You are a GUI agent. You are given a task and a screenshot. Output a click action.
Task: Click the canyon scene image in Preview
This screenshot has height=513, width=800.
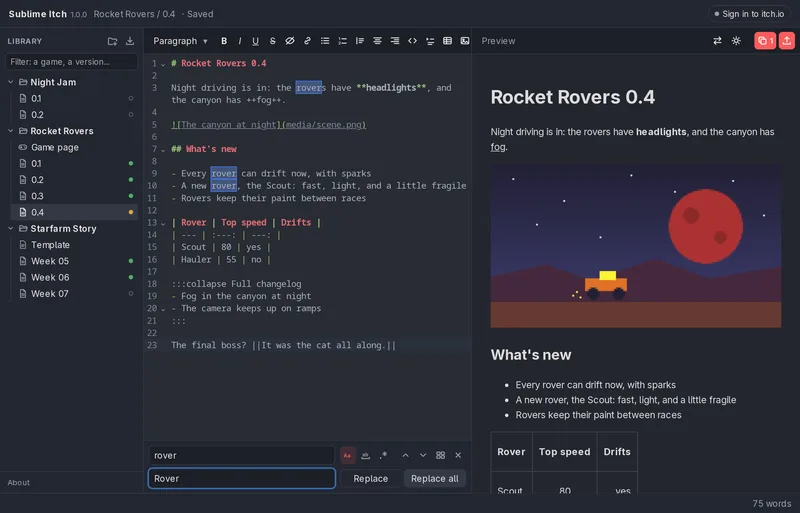636,246
